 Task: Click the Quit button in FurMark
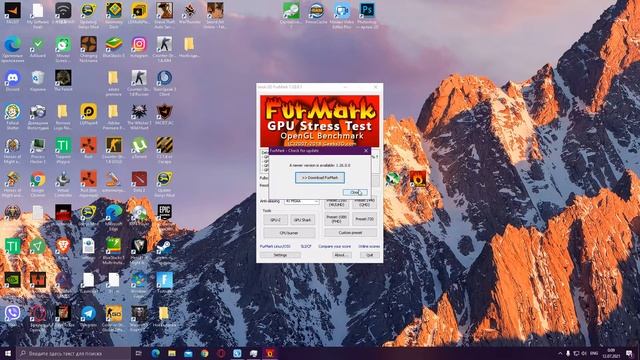point(370,255)
